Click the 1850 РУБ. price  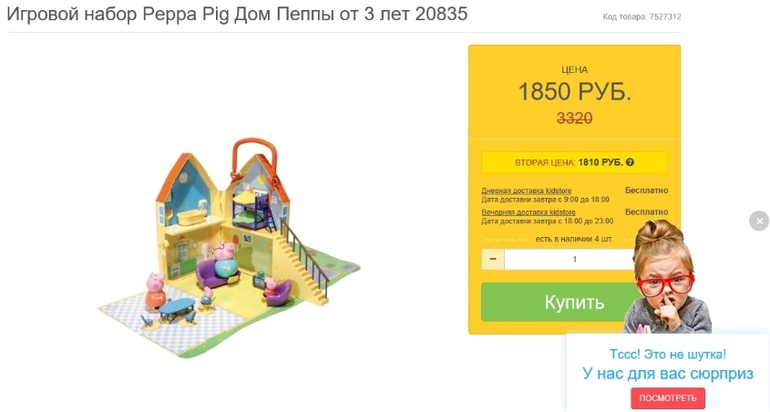tap(575, 91)
